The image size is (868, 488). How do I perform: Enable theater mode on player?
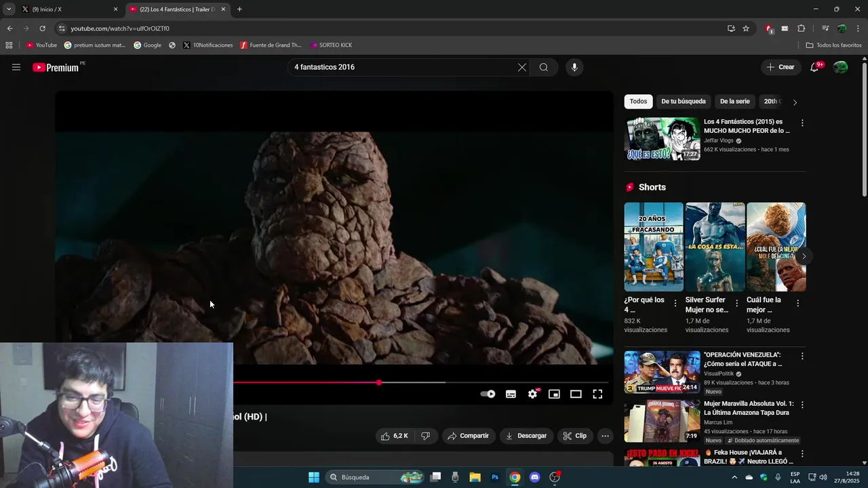point(576,394)
